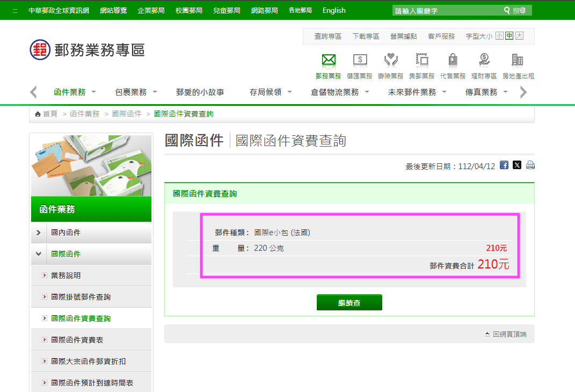Click the 國際e小包 (法國) mail type text

coord(282,233)
